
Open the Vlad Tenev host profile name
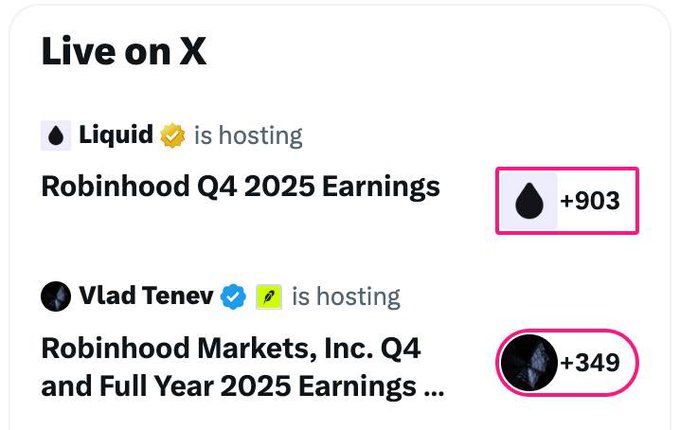[x=144, y=296]
